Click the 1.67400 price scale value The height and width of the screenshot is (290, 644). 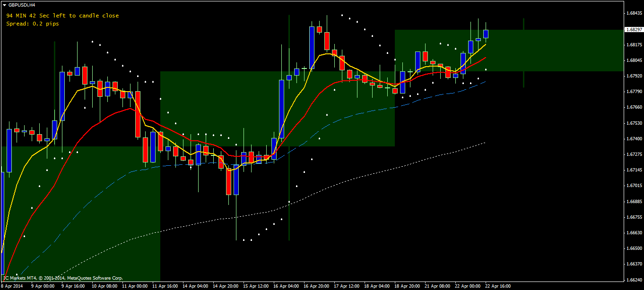pos(634,139)
